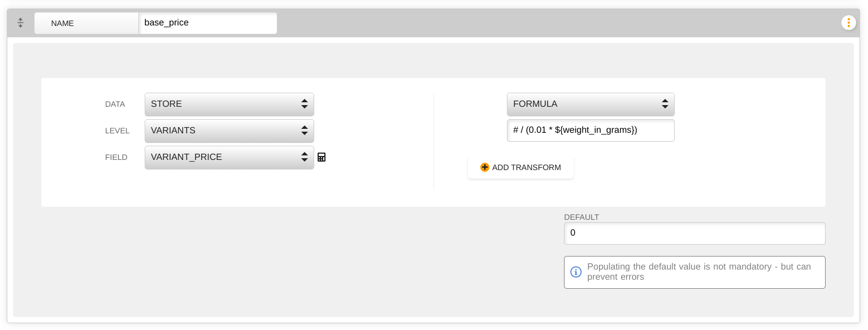Click the ADD TRANSFORM button

point(520,167)
